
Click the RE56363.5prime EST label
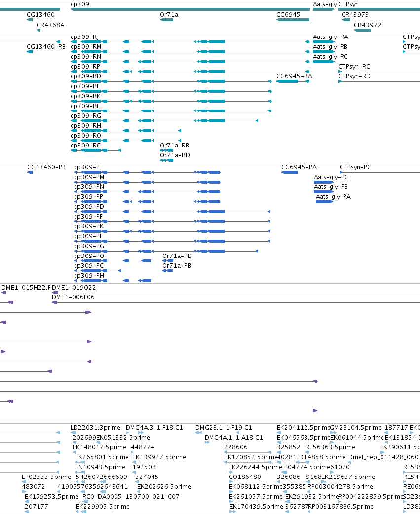tap(330, 447)
